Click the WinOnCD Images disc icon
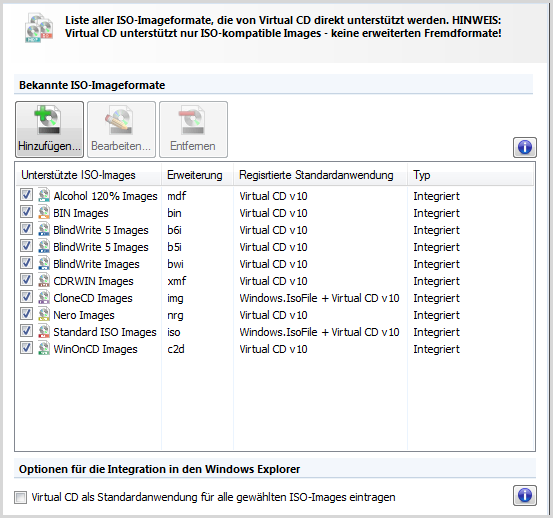This screenshot has width=553, height=518. coord(44,348)
